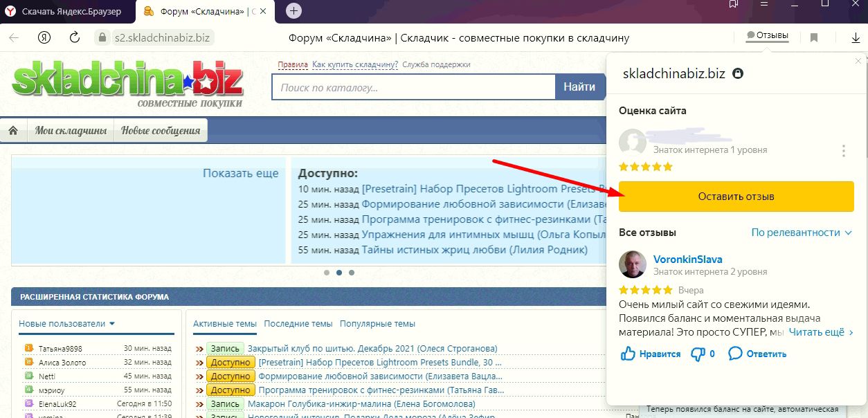
Task: Open three-dot menu for site rating
Action: point(843,151)
